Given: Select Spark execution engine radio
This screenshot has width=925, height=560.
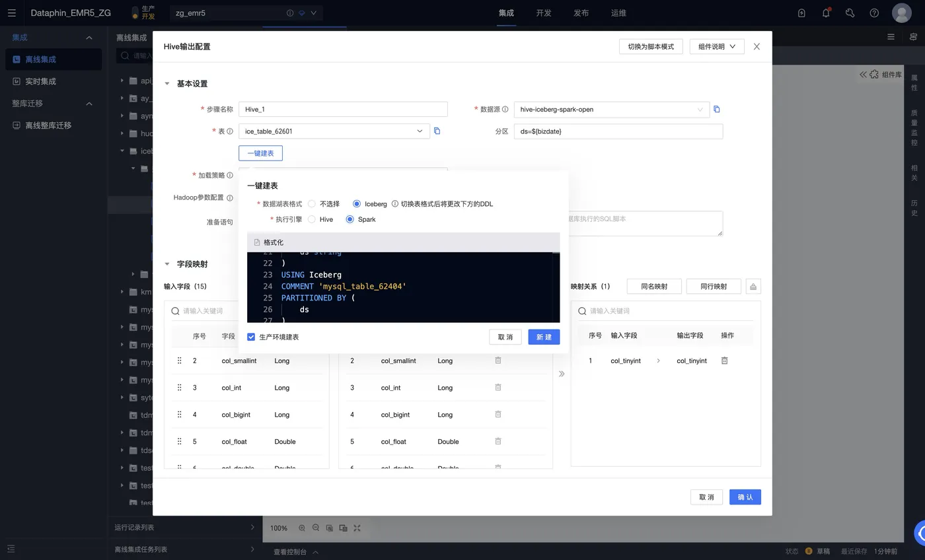Looking at the screenshot, I should click(x=350, y=219).
